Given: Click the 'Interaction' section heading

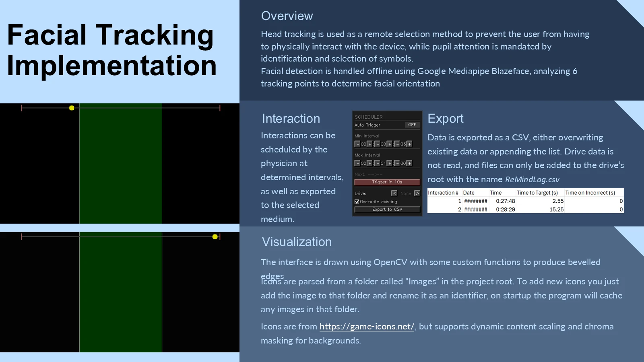Looking at the screenshot, I should (x=291, y=119).
